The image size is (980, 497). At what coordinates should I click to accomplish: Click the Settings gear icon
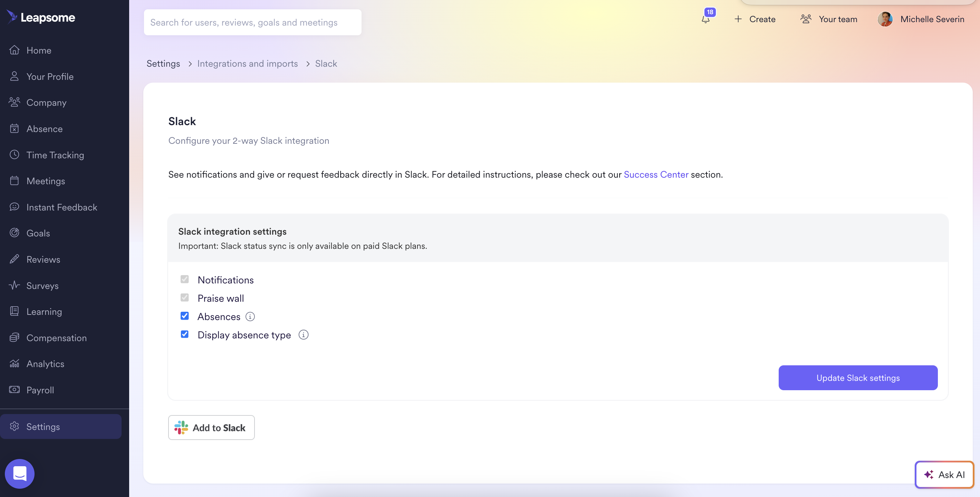pyautogui.click(x=15, y=426)
